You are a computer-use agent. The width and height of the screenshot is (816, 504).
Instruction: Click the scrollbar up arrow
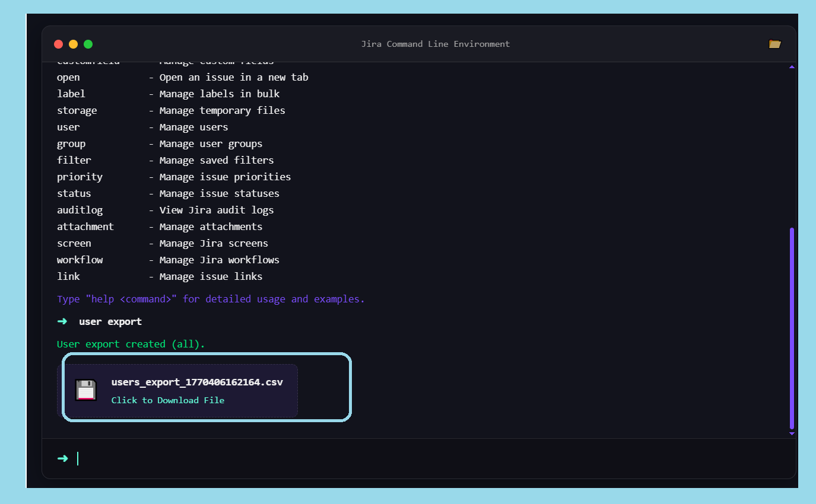click(x=792, y=66)
